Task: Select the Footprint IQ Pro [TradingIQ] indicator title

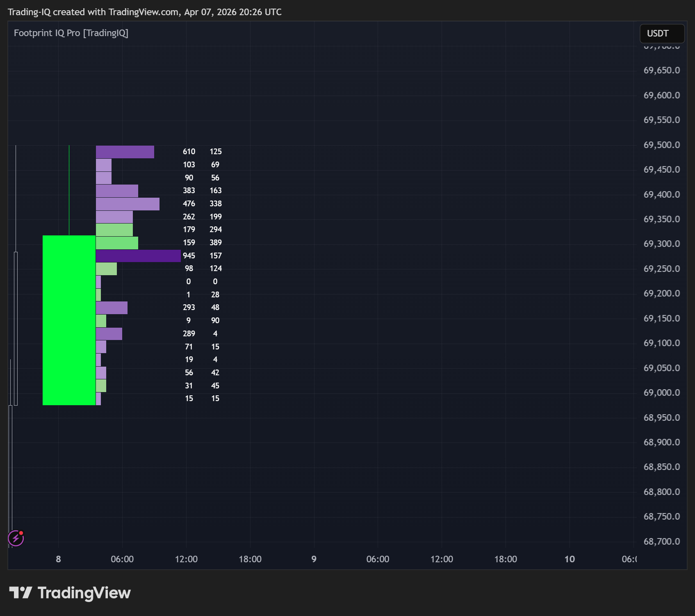Action: [x=71, y=33]
